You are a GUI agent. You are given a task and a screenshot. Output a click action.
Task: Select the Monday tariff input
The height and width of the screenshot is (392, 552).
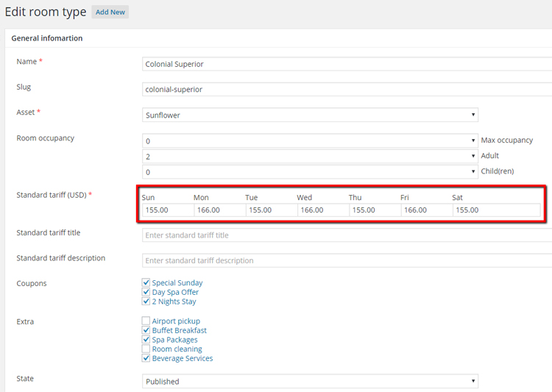point(219,210)
